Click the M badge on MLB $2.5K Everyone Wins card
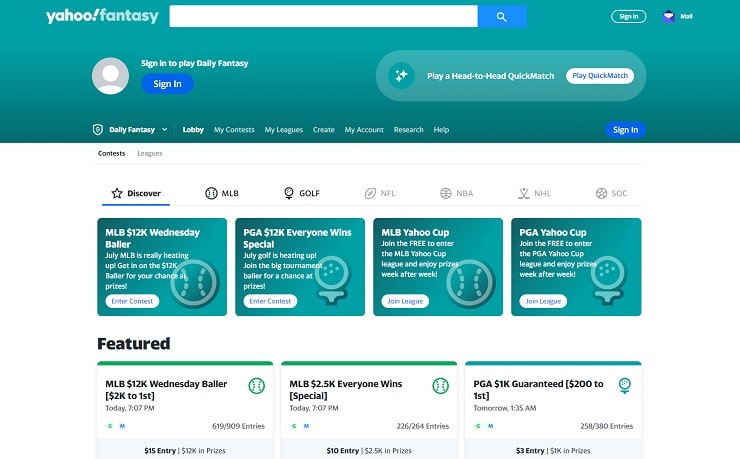 tap(306, 426)
